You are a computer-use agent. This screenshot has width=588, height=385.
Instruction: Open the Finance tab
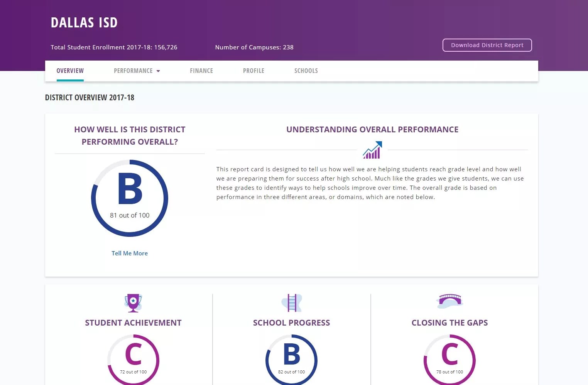201,71
